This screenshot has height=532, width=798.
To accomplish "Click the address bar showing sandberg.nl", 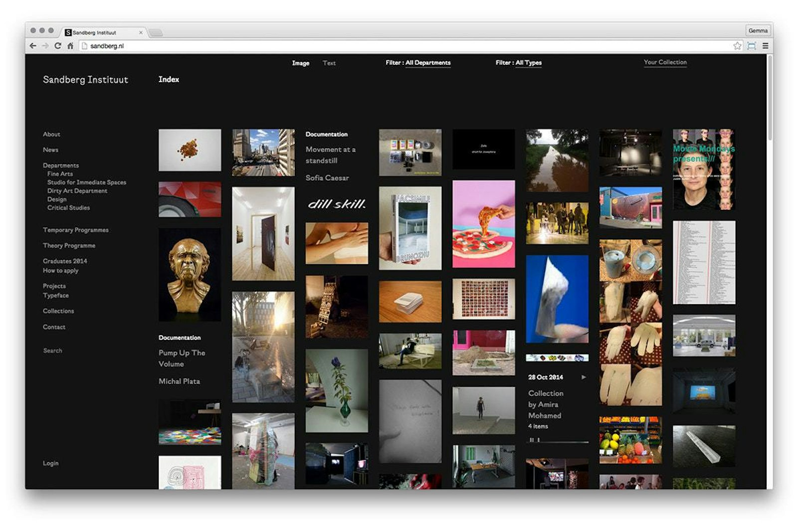I will [x=399, y=46].
